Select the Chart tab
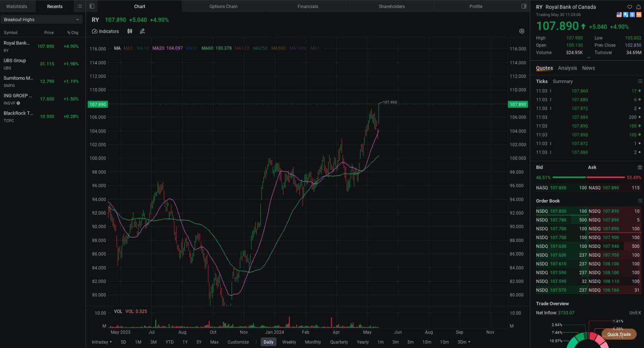 coord(140,6)
